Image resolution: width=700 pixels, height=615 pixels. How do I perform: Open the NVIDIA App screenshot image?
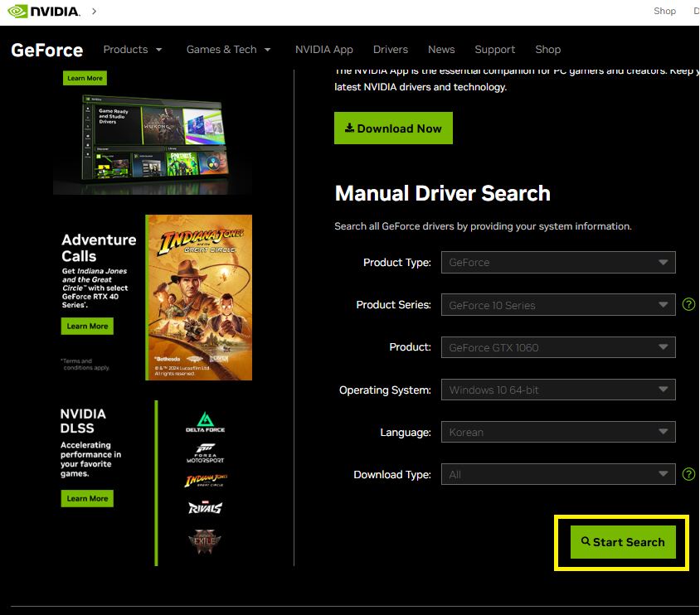(x=153, y=144)
